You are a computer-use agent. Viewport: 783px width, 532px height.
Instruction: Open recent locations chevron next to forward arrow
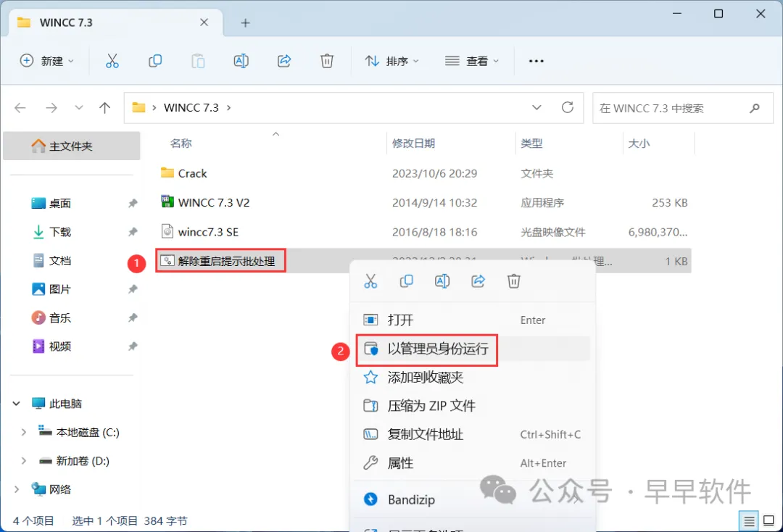(x=78, y=108)
